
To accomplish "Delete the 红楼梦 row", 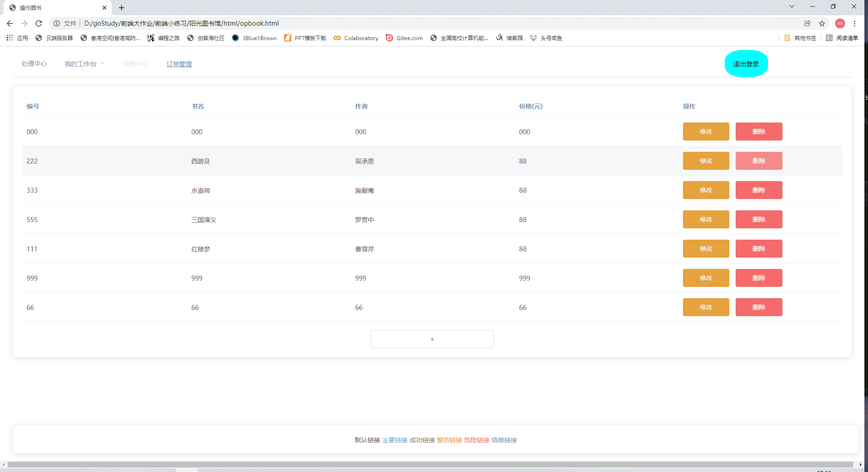I will (759, 249).
